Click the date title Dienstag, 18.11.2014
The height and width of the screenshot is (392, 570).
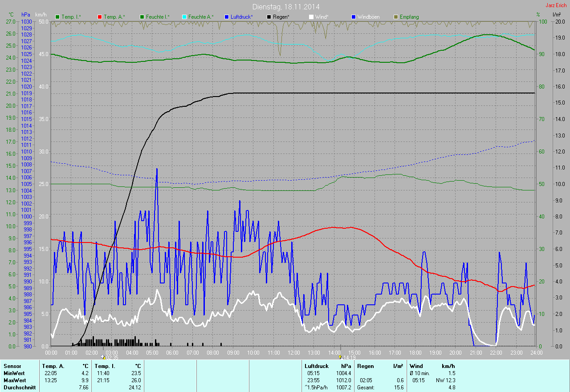[285, 7]
